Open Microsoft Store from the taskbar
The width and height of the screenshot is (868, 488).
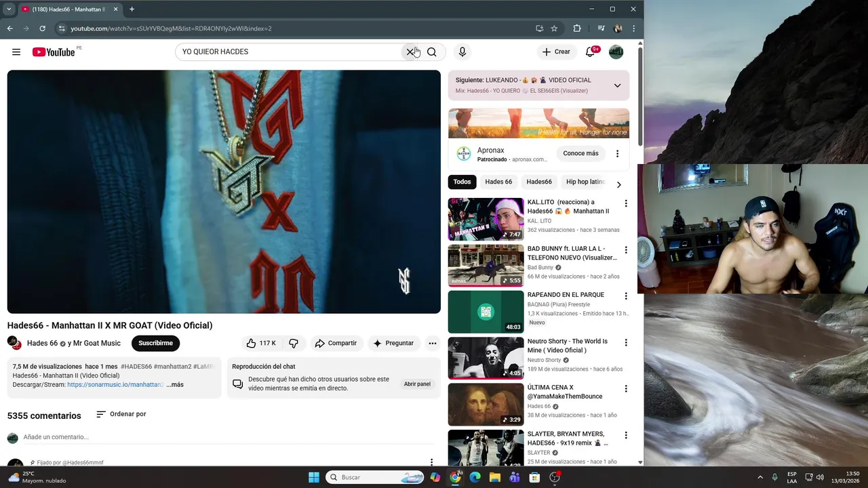click(x=534, y=477)
